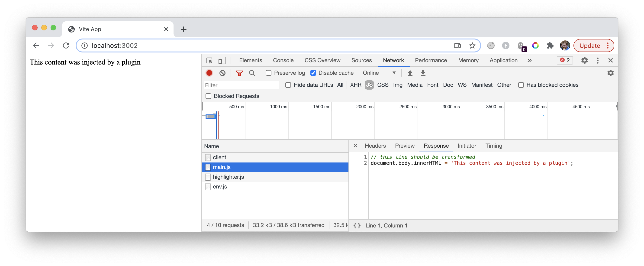The height and width of the screenshot is (266, 644).
Task: Click the Export HAR download arrow
Action: (x=423, y=73)
